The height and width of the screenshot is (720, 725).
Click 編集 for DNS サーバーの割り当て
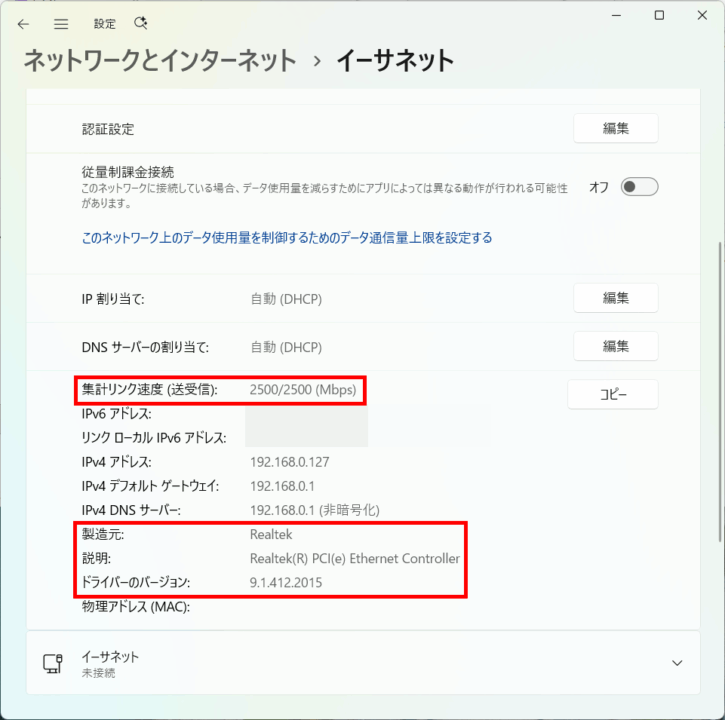point(615,346)
